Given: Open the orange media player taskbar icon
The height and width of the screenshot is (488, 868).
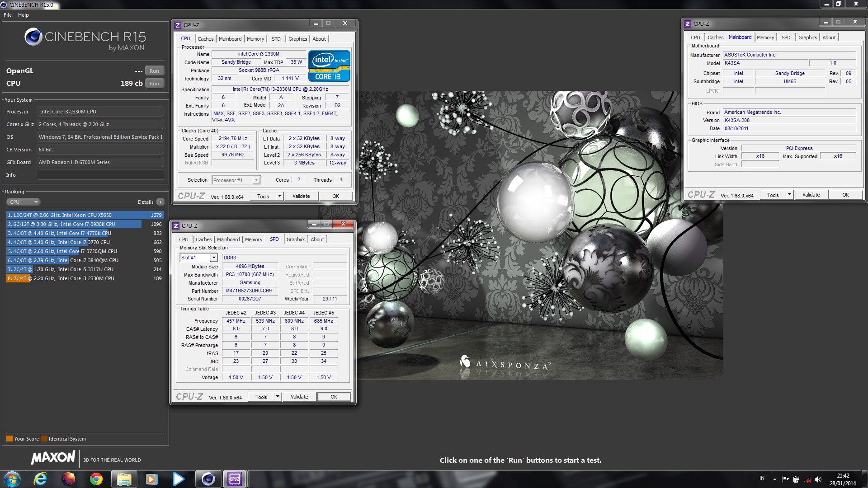Looking at the screenshot, I should pos(151,479).
